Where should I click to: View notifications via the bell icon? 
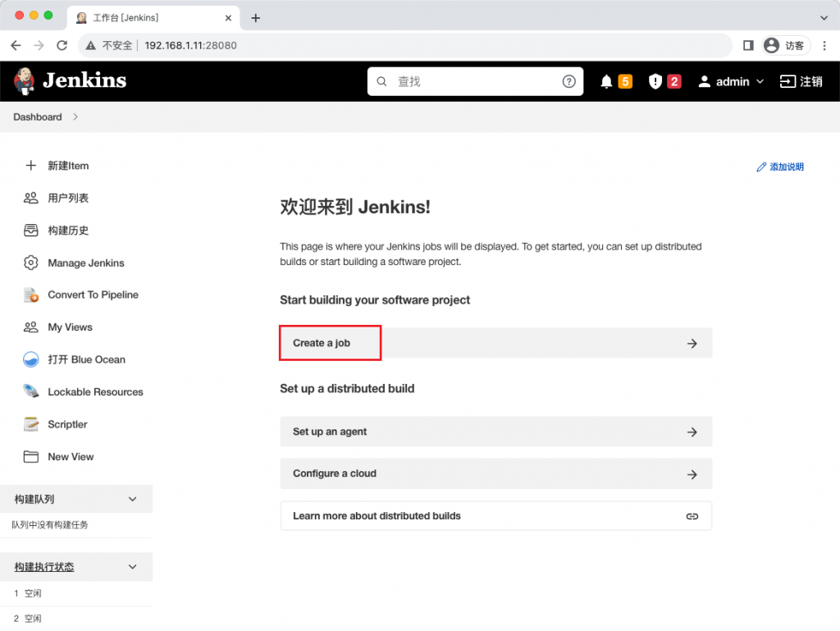pos(606,81)
